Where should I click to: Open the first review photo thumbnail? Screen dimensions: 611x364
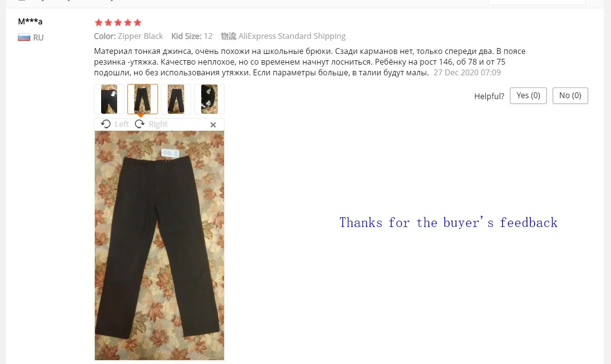pos(109,99)
